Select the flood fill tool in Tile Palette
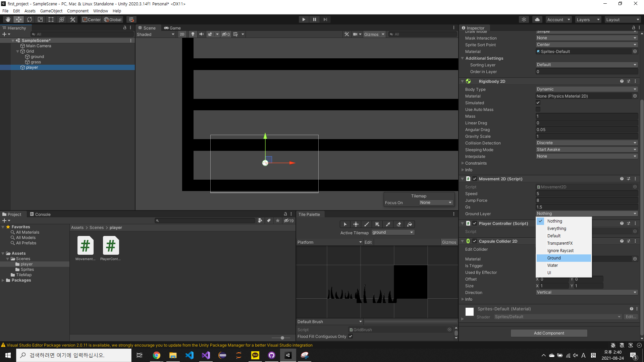 click(410, 224)
